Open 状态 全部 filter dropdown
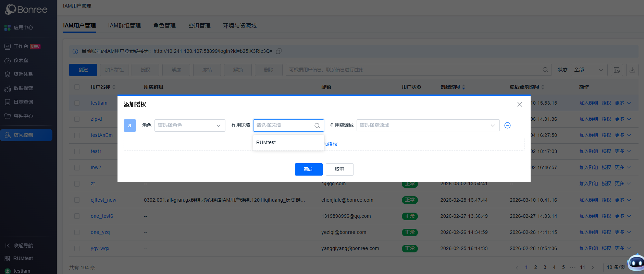 (x=589, y=70)
